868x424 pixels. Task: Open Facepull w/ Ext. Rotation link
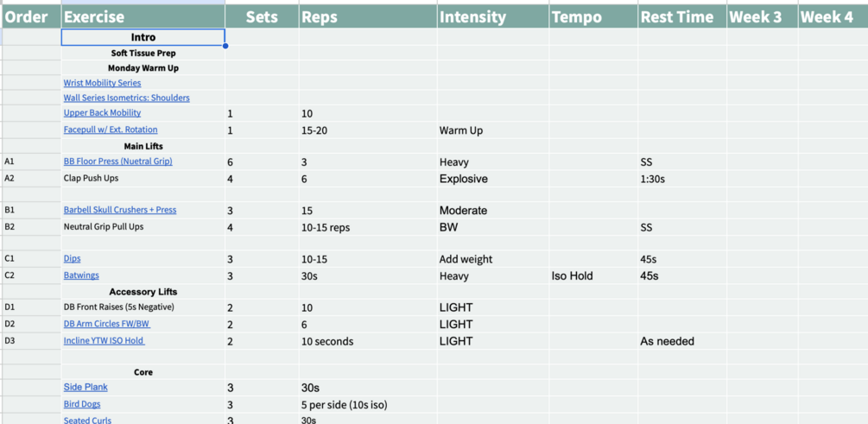tap(111, 130)
